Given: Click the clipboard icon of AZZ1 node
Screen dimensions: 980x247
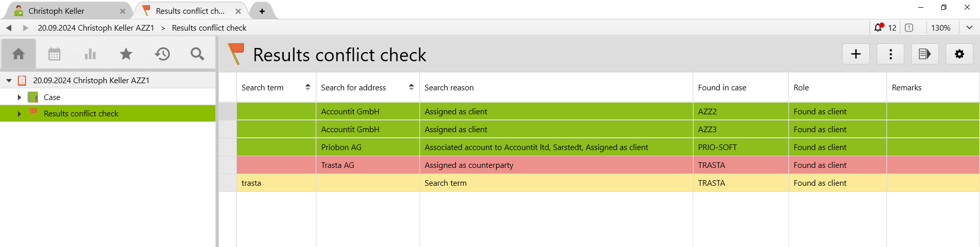Looking at the screenshot, I should click(x=22, y=80).
